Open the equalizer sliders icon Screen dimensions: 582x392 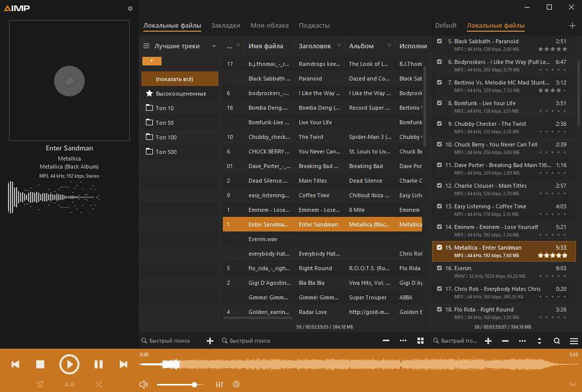tap(219, 384)
